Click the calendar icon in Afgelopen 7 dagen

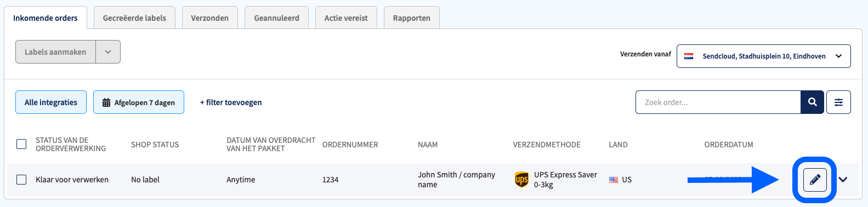tap(106, 102)
